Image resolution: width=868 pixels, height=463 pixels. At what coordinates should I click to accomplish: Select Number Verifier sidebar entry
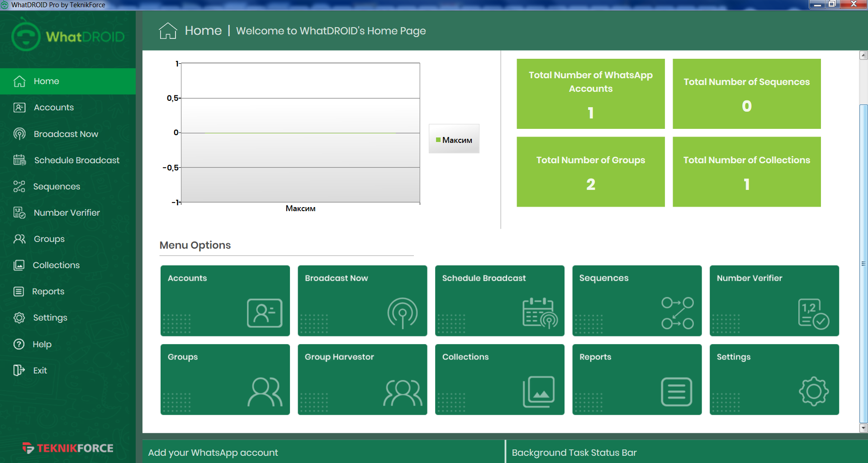68,213
